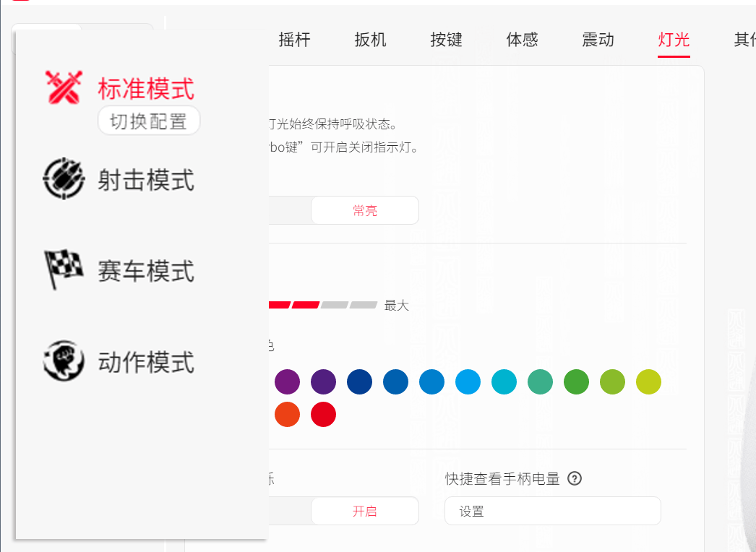Click the Action Mode fist icon
This screenshot has height=552, width=756.
point(64,358)
